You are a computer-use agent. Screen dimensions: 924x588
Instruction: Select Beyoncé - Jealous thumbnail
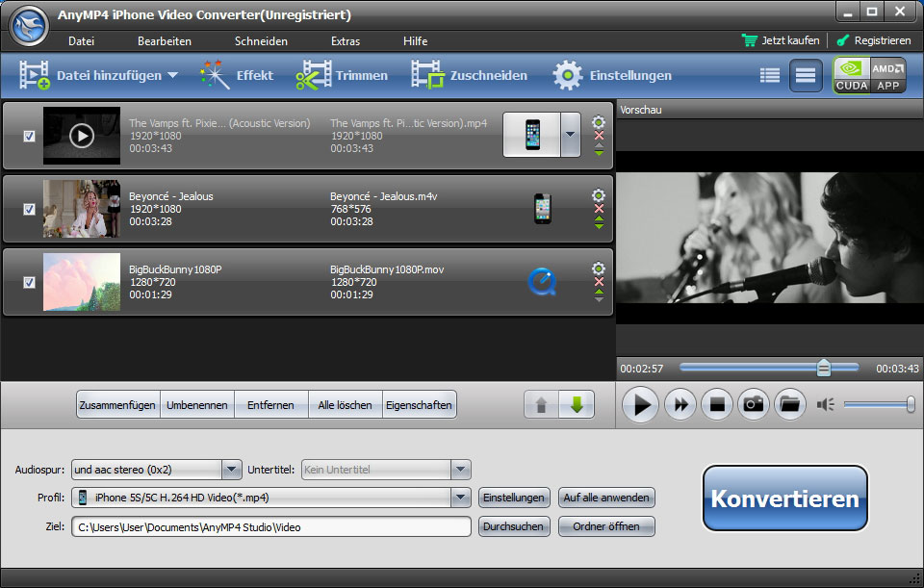[x=81, y=209]
